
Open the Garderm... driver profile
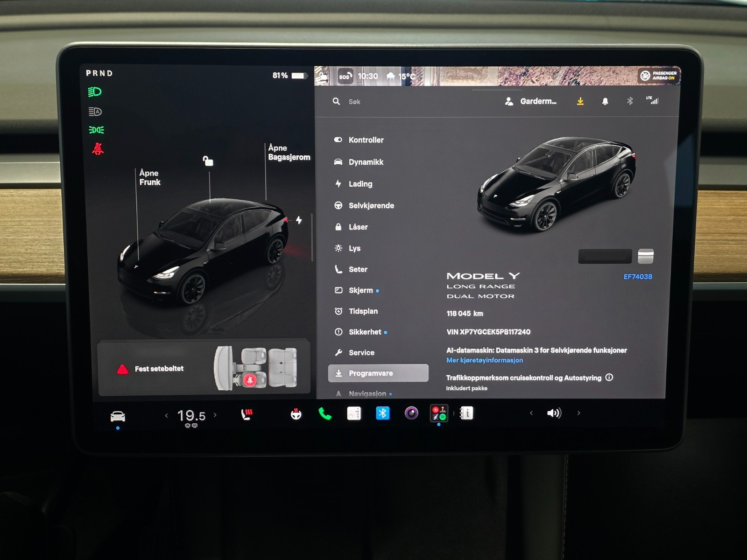tap(531, 101)
